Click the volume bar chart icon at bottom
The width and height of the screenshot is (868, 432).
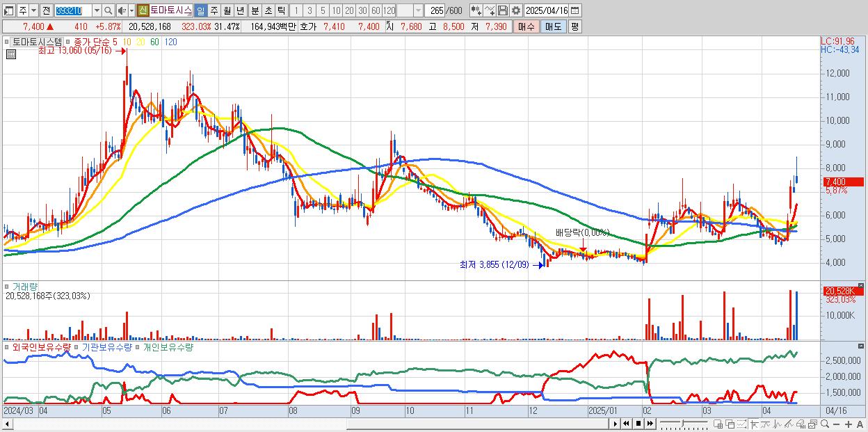coord(801,424)
